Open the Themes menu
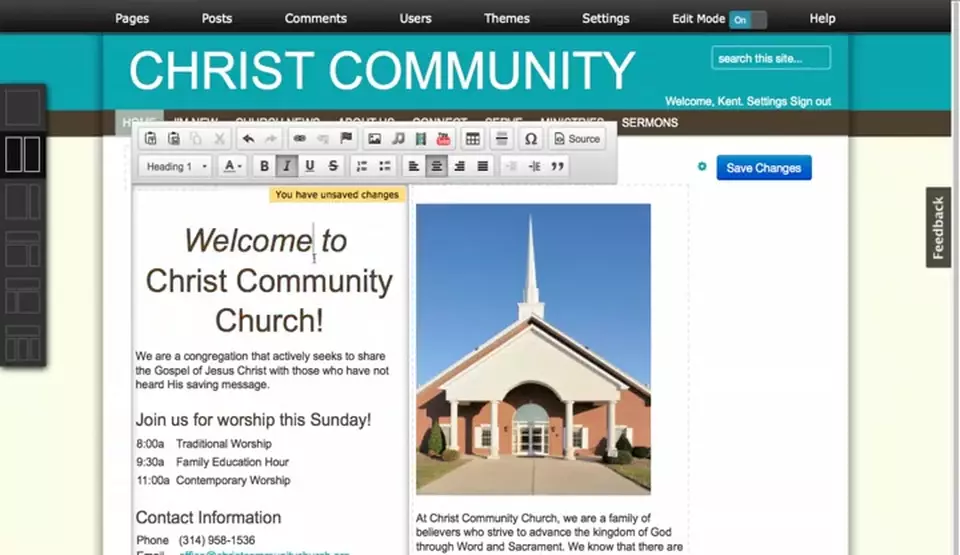Image resolution: width=960 pixels, height=555 pixels. [507, 18]
